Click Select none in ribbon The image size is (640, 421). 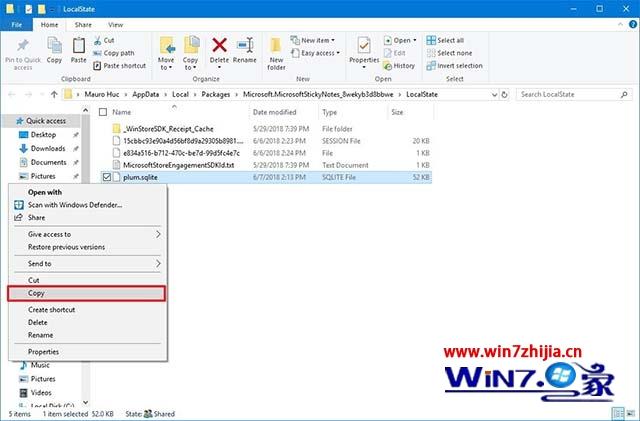[449, 53]
